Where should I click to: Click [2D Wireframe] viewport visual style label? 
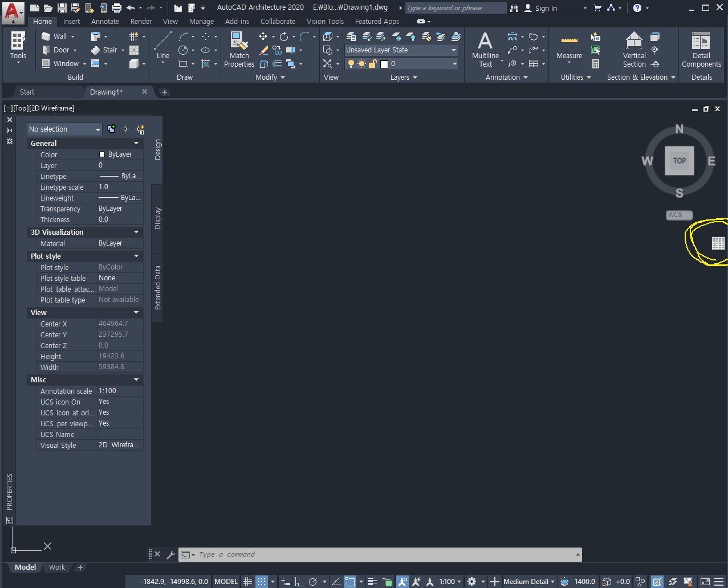tap(52, 108)
